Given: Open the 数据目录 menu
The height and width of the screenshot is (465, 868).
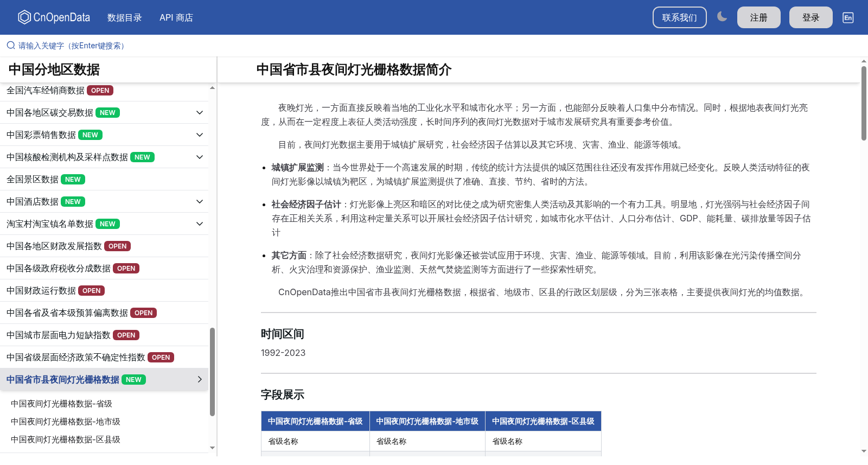Looking at the screenshot, I should [x=125, y=17].
